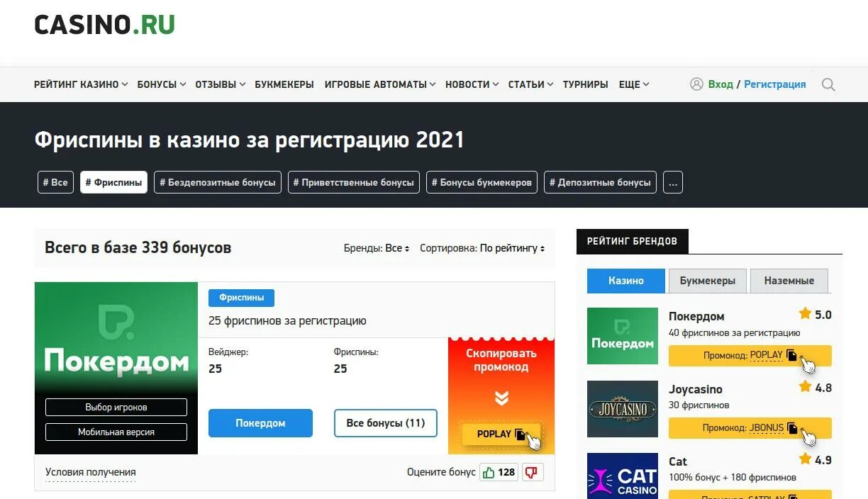Select the # Все filter tag
The width and height of the screenshot is (868, 499).
(x=55, y=182)
